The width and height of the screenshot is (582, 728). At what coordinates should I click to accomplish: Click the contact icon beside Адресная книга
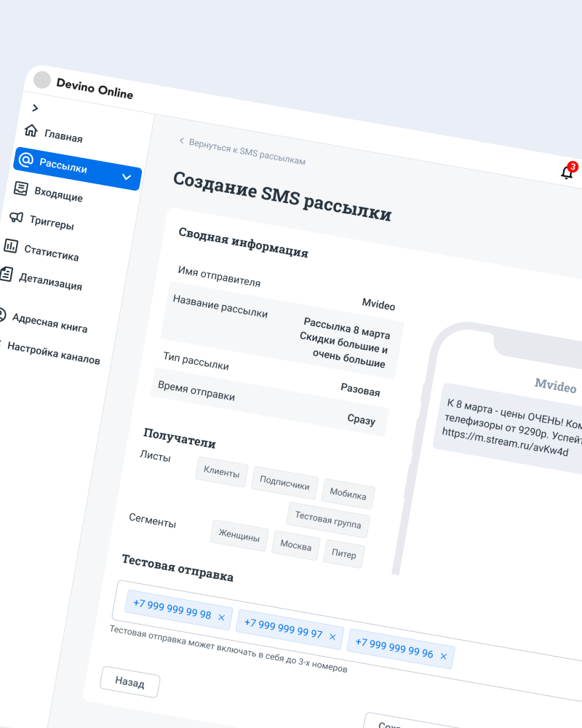(2, 314)
